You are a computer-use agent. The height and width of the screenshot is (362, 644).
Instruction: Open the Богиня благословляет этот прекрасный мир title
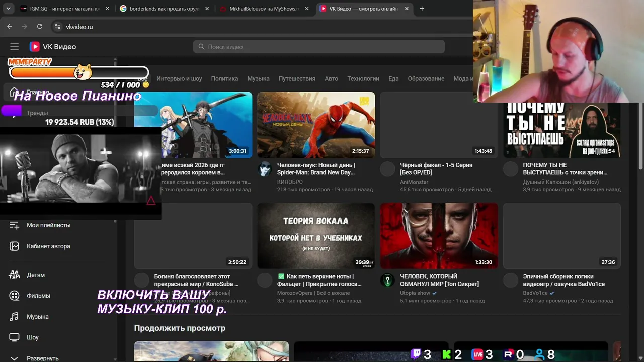196,280
